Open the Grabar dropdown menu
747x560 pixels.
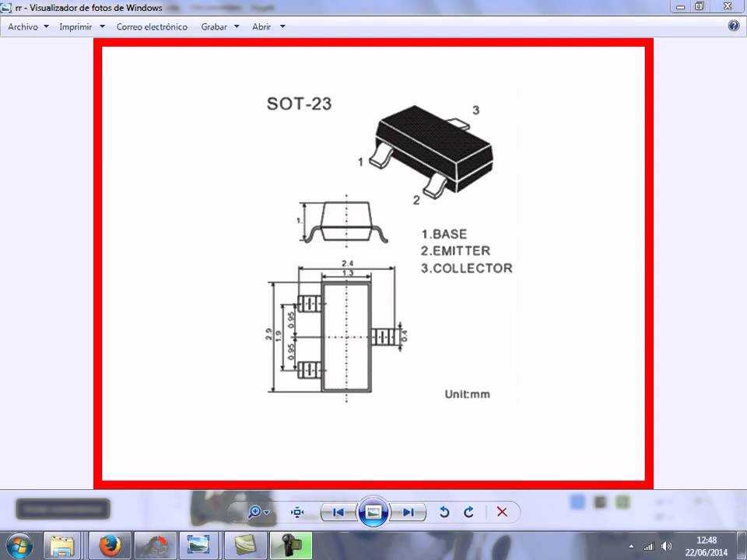pos(219,26)
